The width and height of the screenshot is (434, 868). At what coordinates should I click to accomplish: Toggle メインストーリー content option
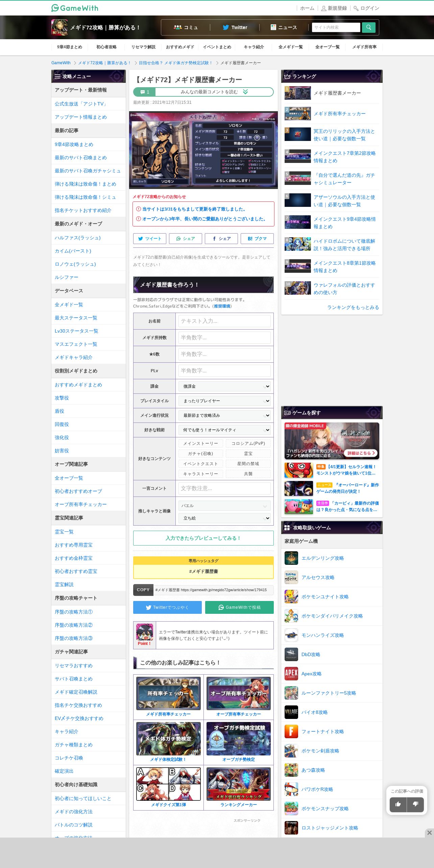pos(201,443)
